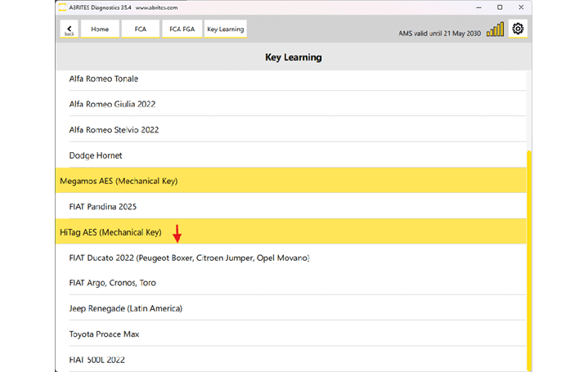Open Toyota Proace Max entry
This screenshot has height=372, width=588.
coord(105,334)
